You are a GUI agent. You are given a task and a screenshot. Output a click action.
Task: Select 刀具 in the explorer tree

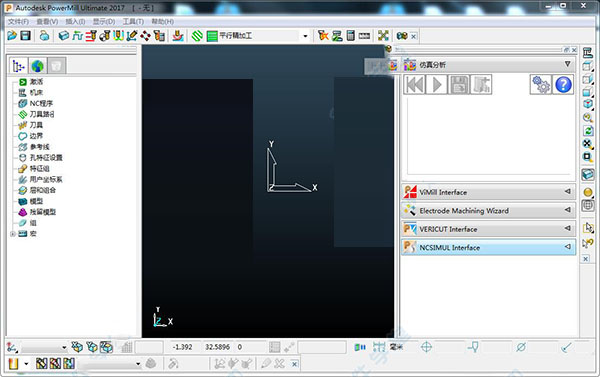click(x=36, y=125)
